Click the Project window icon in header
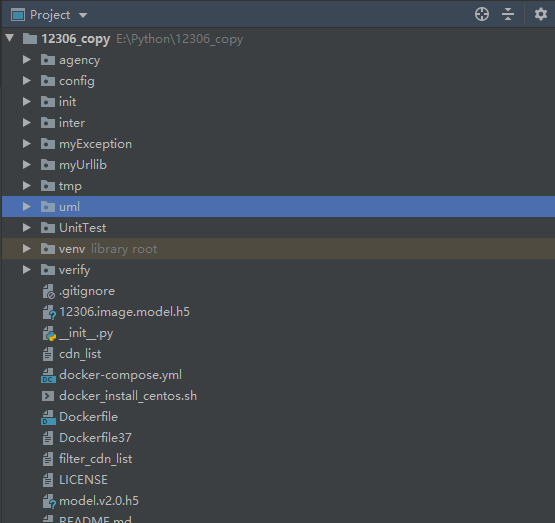Viewport: 555px width, 523px height. pyautogui.click(x=18, y=15)
